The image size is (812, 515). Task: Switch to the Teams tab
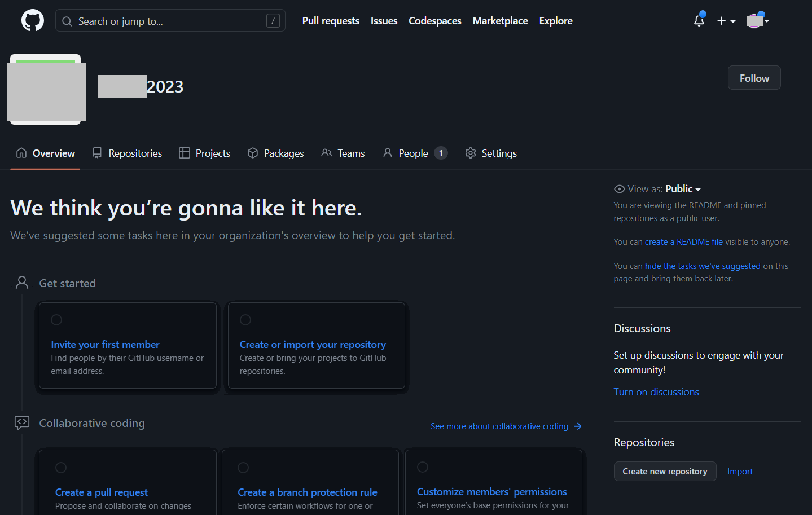pos(343,153)
